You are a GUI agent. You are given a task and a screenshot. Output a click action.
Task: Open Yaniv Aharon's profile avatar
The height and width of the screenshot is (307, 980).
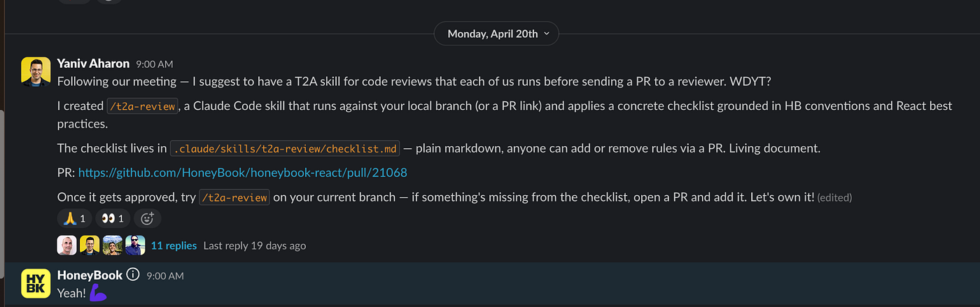coord(36,71)
